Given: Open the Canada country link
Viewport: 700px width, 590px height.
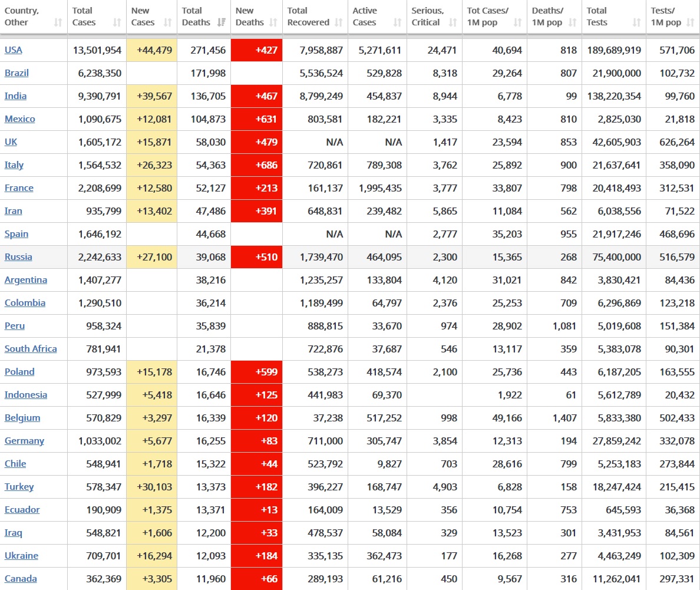Looking at the screenshot, I should click(21, 579).
